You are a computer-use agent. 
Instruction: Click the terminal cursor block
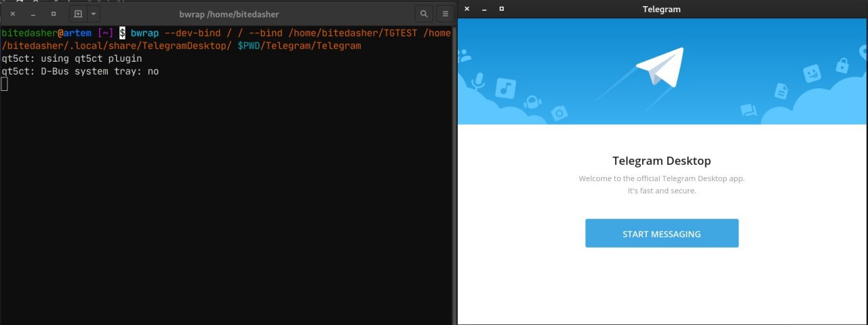pyautogui.click(x=4, y=84)
